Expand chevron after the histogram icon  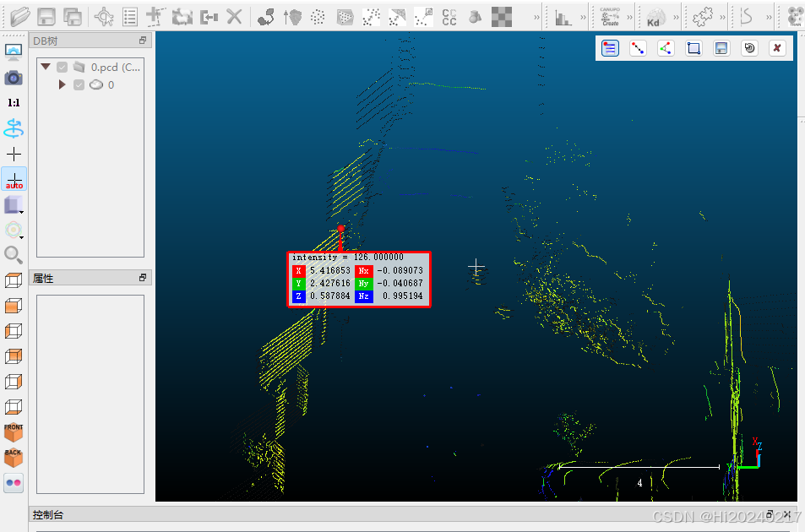tap(583, 18)
